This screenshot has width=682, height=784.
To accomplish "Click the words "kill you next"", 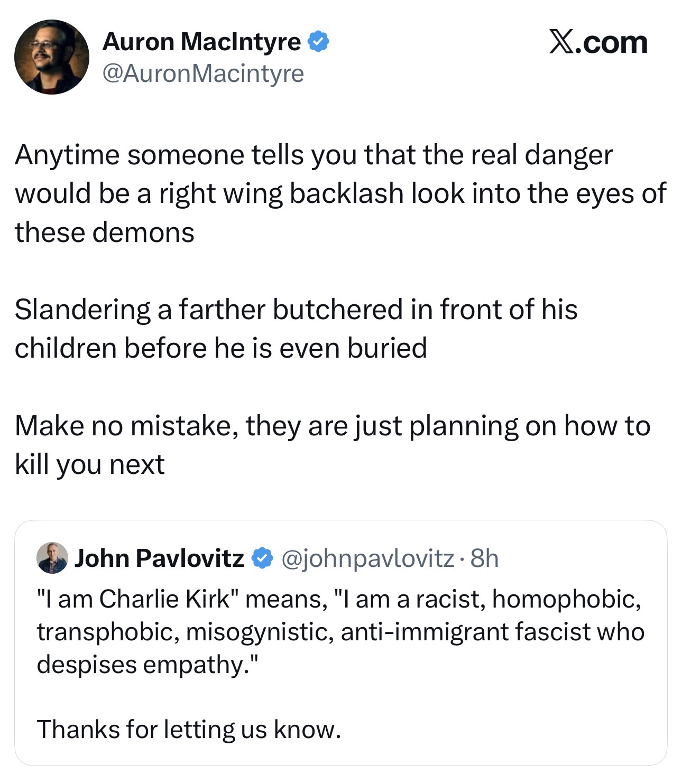I will click(90, 464).
